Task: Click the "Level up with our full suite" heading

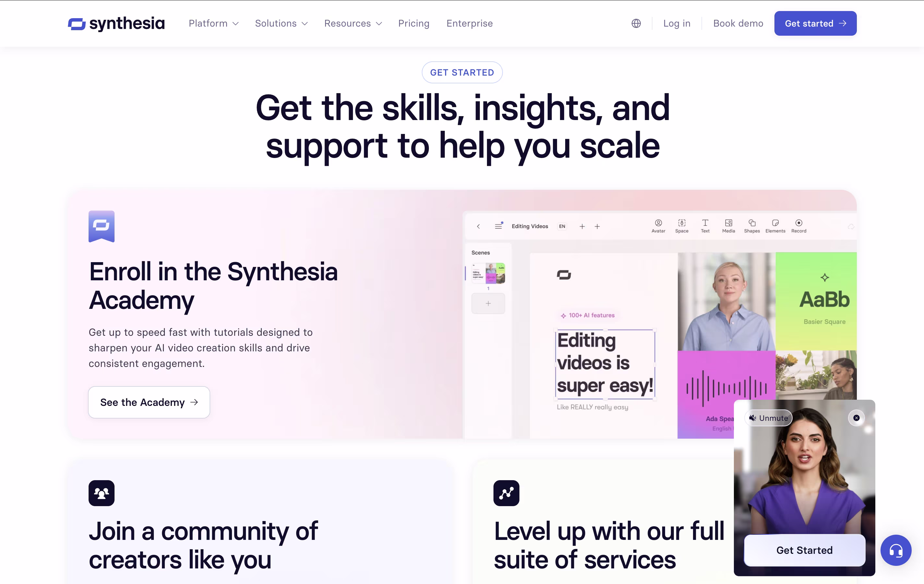Action: (609, 545)
